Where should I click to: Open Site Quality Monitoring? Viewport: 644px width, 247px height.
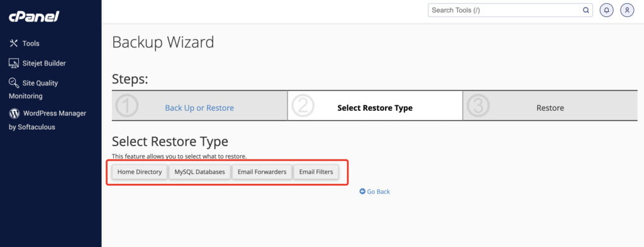tap(33, 89)
